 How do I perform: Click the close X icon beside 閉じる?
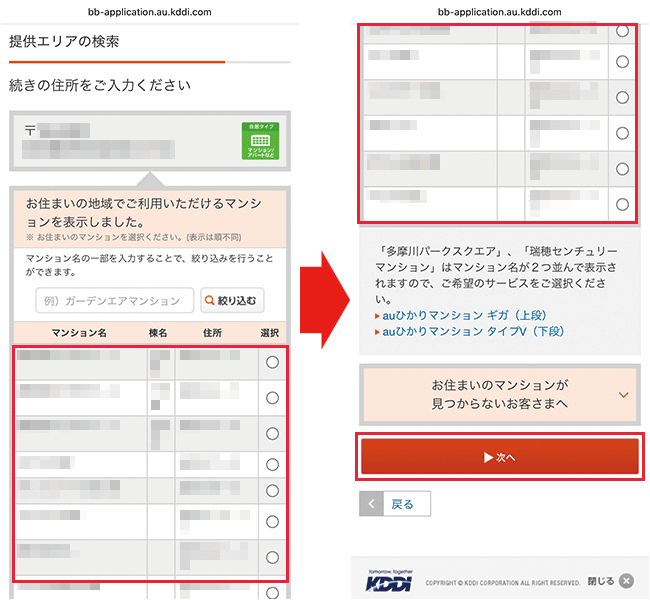pyautogui.click(x=626, y=581)
